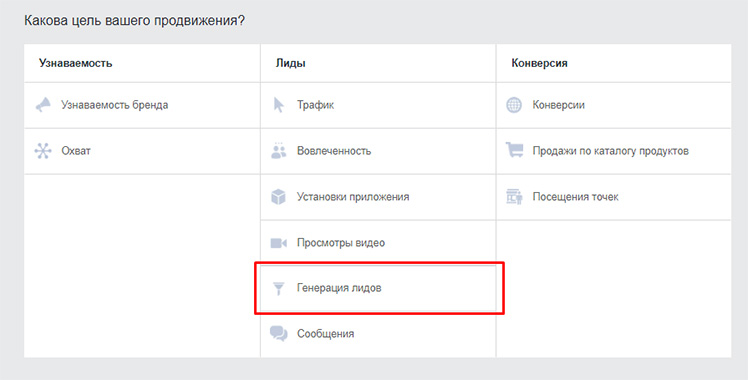Click the chat bubbles icon beside Сообщения
The width and height of the screenshot is (748, 380).
pyautogui.click(x=279, y=334)
